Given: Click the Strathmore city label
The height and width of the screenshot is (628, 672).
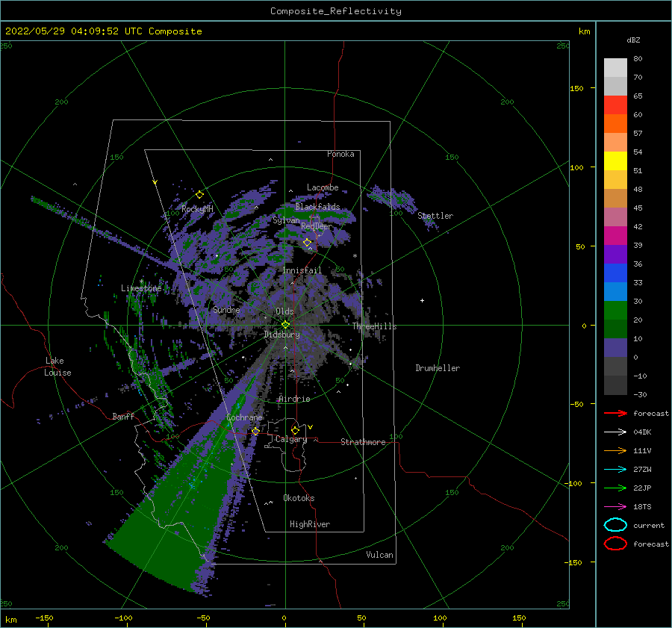Looking at the screenshot, I should (363, 442).
